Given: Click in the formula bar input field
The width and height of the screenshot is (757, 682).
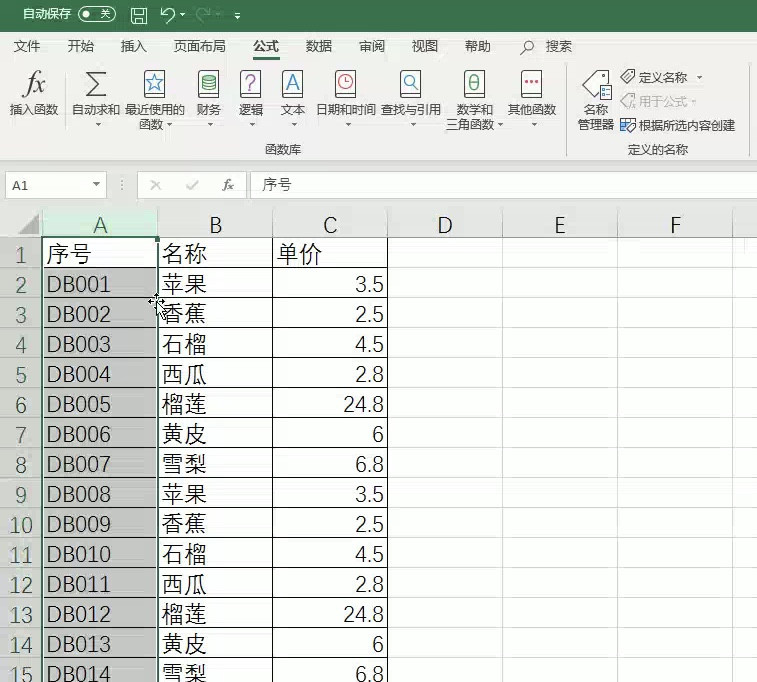Looking at the screenshot, I should pos(500,185).
